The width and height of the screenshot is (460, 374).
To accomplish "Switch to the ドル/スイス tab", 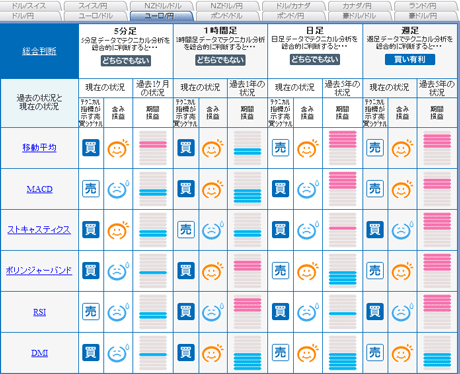I will tap(31, 6).
